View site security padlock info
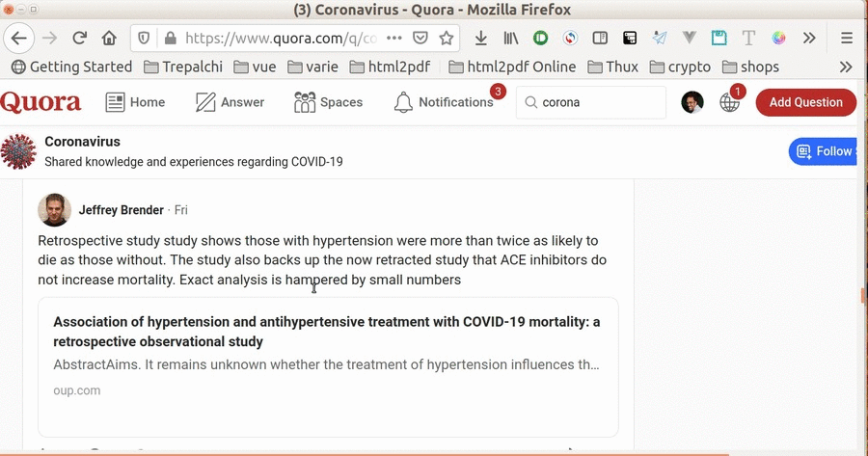 point(171,39)
